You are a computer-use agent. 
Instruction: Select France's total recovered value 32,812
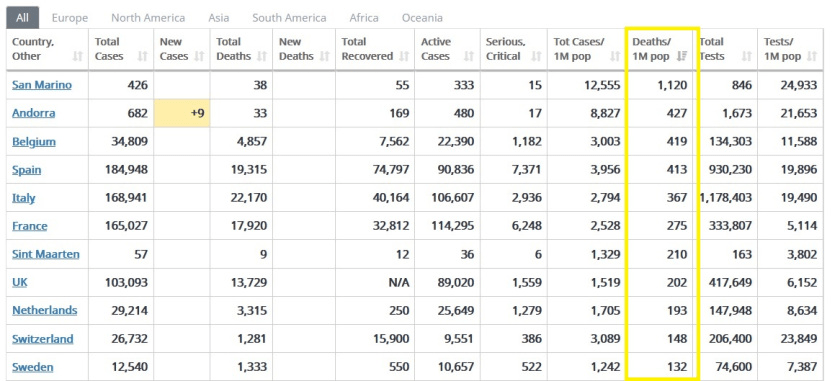click(x=391, y=226)
